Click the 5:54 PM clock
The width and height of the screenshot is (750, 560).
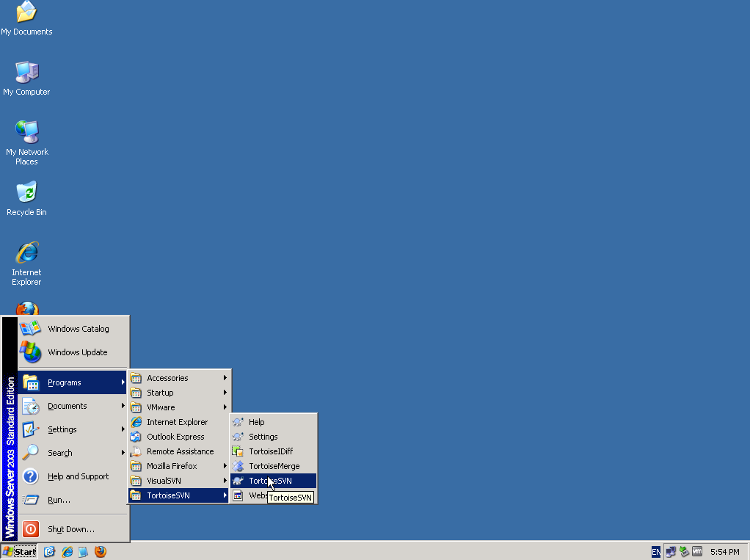pos(724,552)
